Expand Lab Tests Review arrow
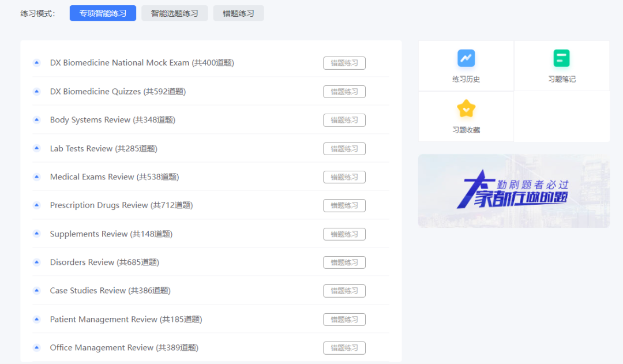 click(36, 148)
